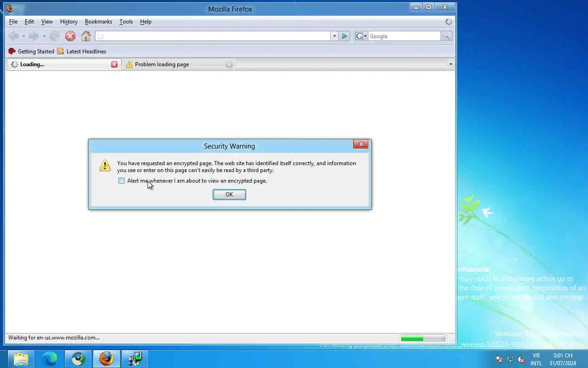Viewport: 588px width, 368px height.
Task: Open the Edit menu
Action: click(x=29, y=22)
